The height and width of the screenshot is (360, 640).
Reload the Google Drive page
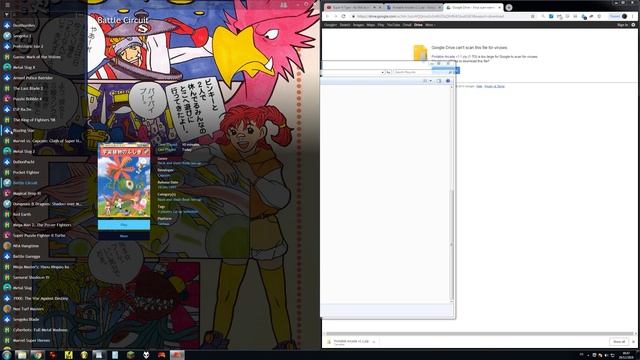point(343,16)
